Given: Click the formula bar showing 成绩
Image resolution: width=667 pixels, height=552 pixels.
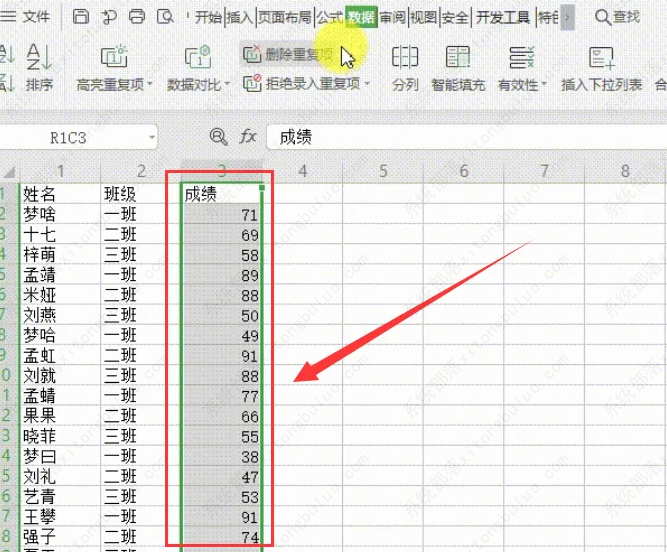Looking at the screenshot, I should pyautogui.click(x=466, y=137).
